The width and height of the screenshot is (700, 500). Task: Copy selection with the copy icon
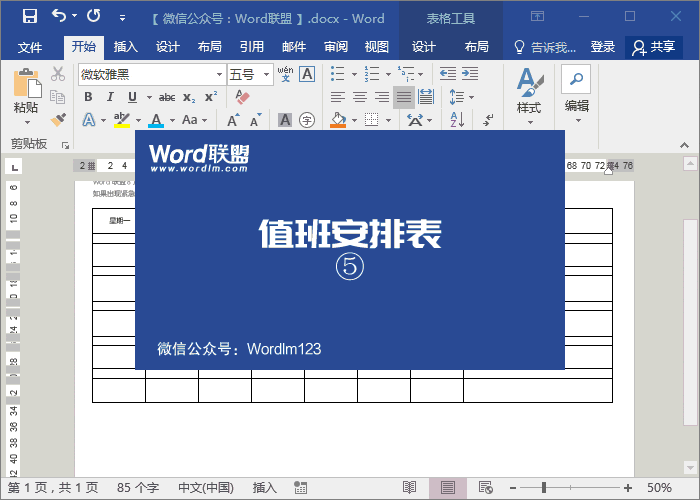coord(58,96)
